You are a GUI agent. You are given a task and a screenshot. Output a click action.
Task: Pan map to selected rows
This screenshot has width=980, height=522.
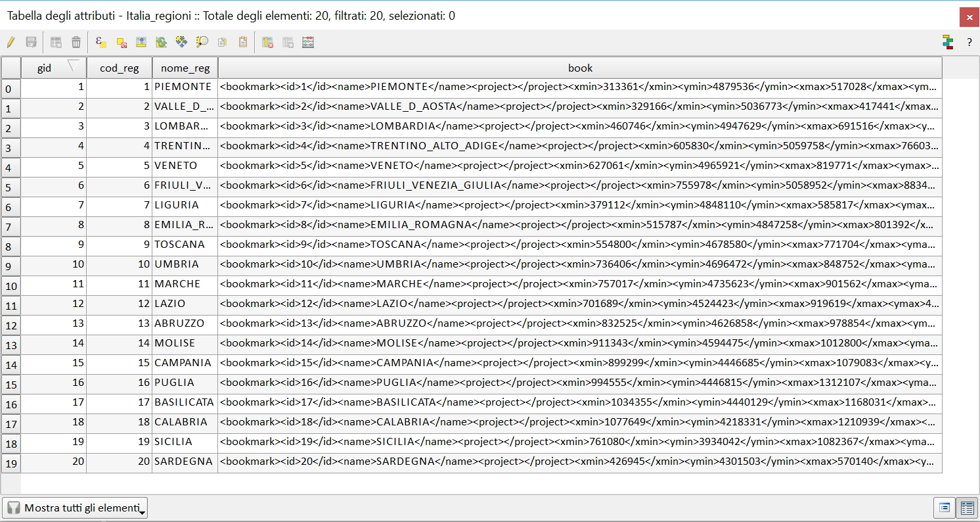181,43
